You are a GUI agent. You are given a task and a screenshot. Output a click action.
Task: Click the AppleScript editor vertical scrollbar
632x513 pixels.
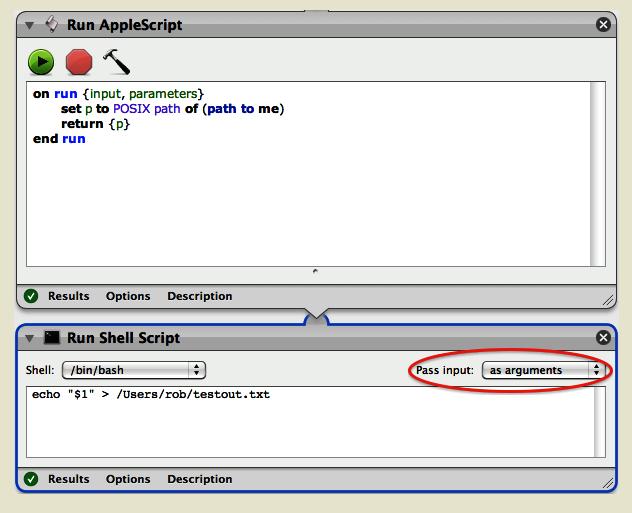click(598, 174)
